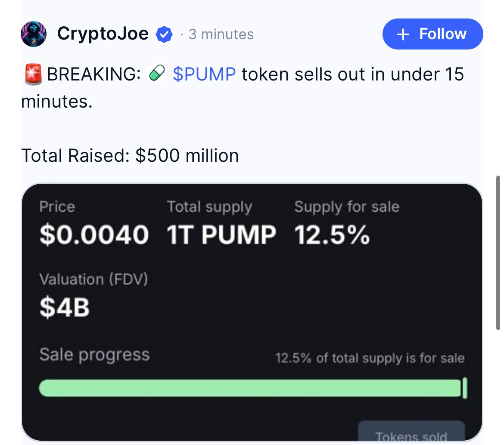
Task: Click the blue verified badge
Action: tap(164, 34)
